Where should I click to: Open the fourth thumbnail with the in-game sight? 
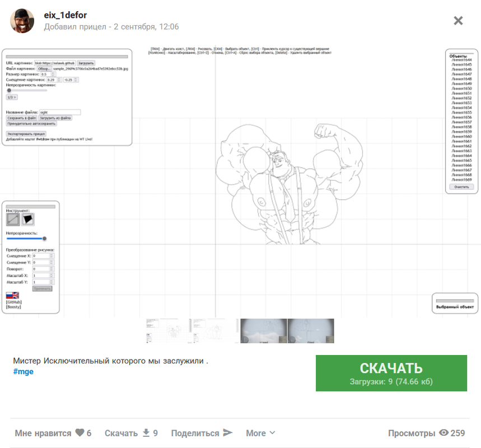coord(311,331)
